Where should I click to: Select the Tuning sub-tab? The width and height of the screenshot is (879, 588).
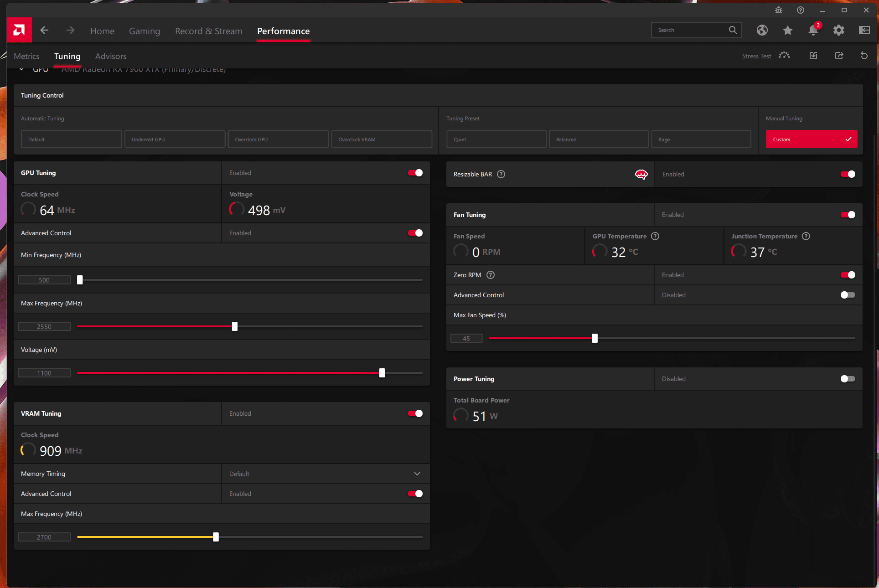67,56
